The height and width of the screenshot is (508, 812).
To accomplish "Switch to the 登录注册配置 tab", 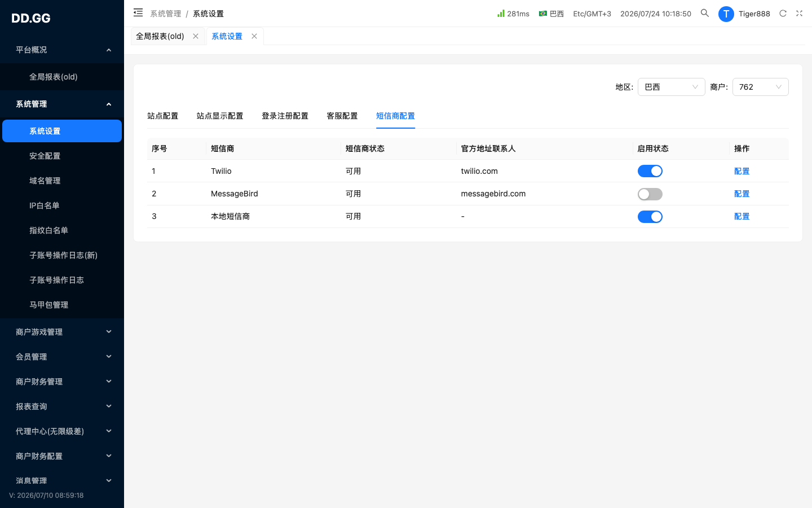I will [x=285, y=116].
